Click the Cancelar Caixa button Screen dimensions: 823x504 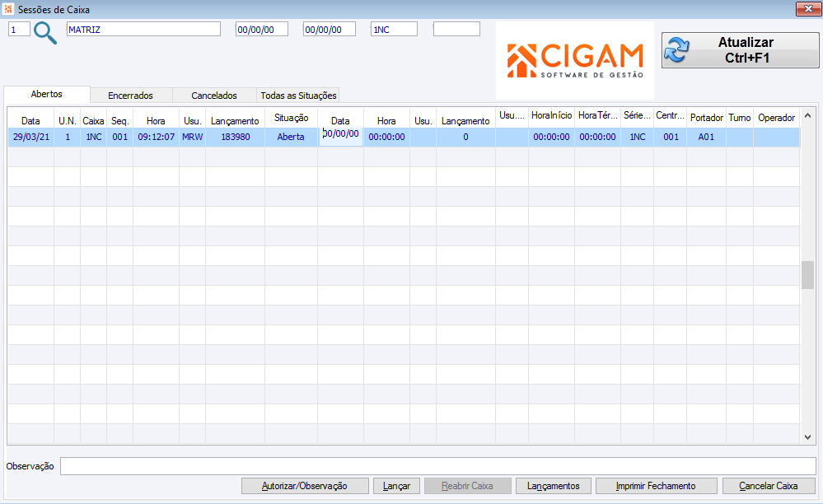(769, 486)
